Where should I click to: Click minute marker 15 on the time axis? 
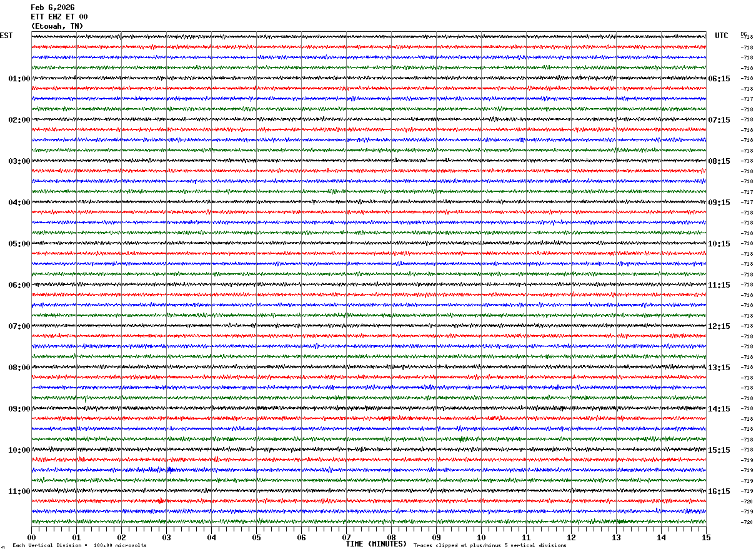point(706,537)
